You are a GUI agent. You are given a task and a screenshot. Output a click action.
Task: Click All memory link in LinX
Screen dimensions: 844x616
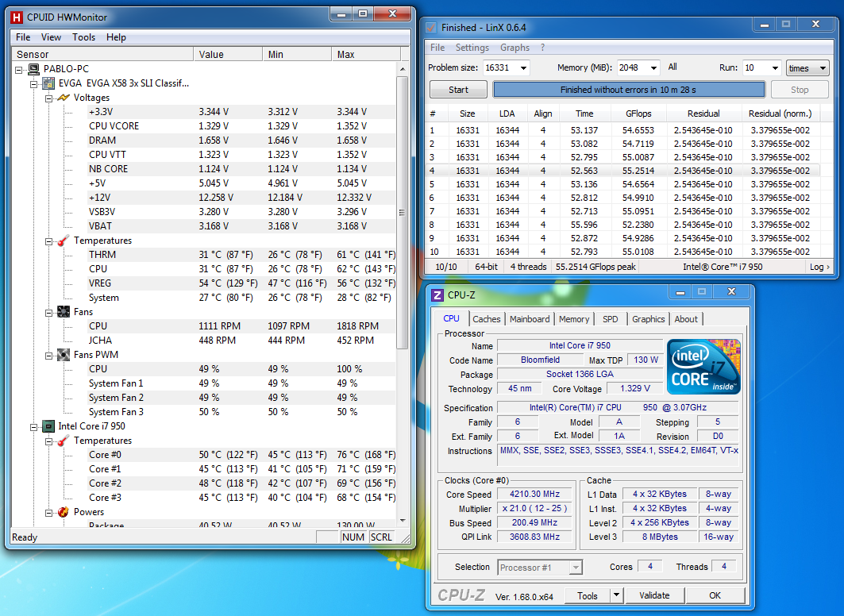(x=673, y=67)
